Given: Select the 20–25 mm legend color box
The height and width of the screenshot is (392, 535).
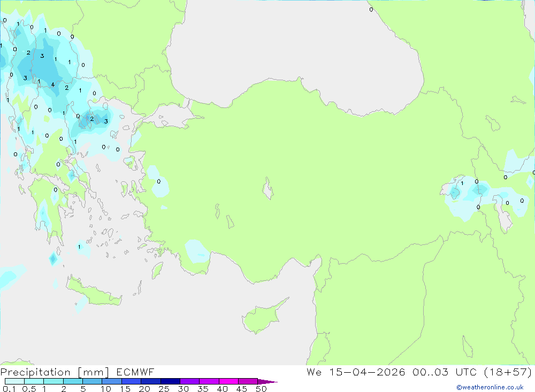Looking at the screenshot, I should [x=150, y=381].
